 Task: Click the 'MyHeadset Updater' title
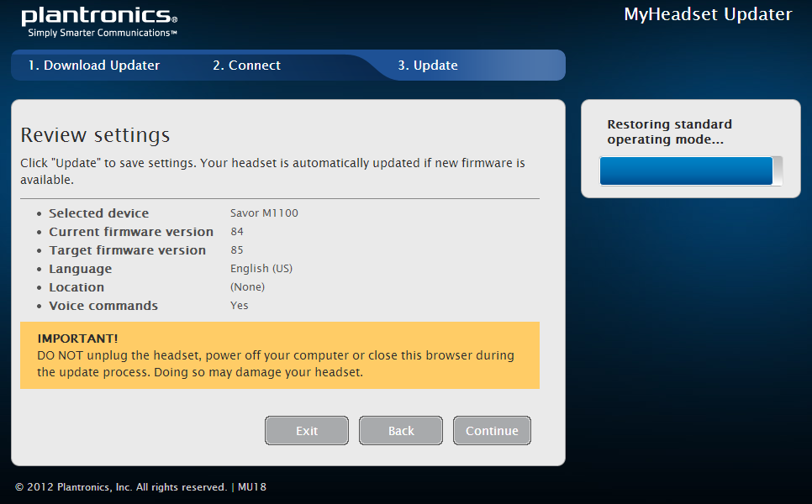pos(708,14)
